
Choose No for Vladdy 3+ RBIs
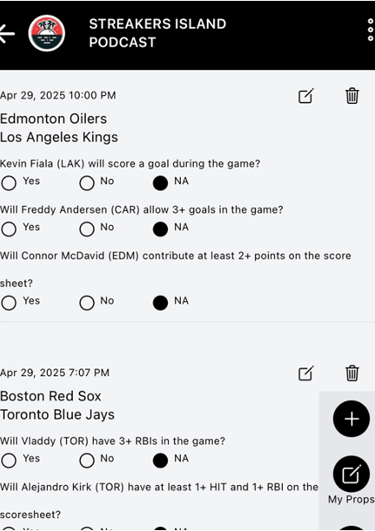coord(87,461)
